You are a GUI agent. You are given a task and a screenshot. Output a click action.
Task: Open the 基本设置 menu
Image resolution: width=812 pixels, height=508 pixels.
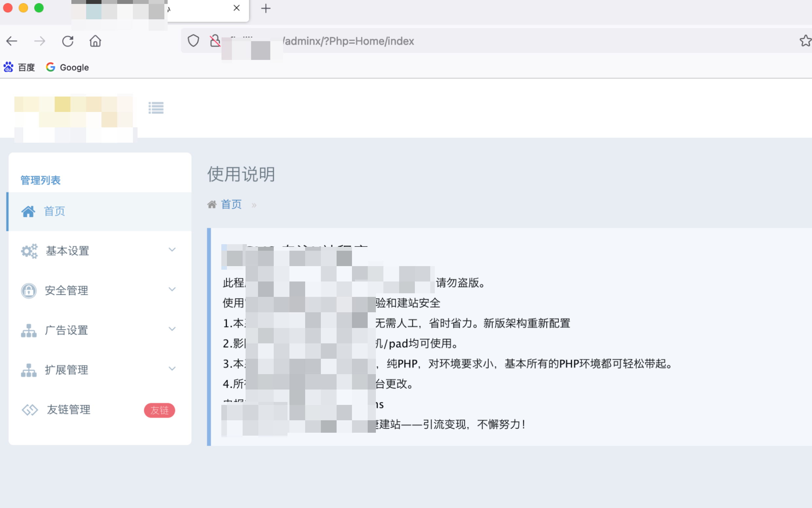[x=100, y=251]
